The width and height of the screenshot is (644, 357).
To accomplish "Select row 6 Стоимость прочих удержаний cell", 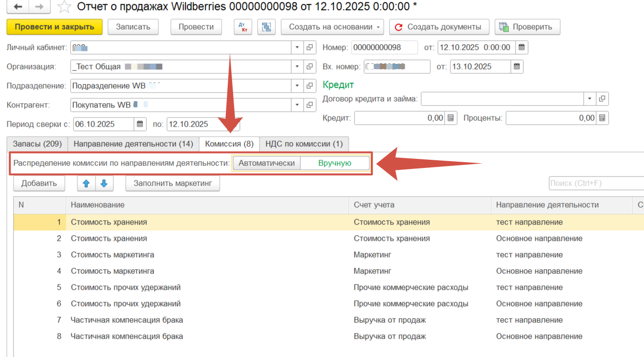I will click(x=207, y=304).
